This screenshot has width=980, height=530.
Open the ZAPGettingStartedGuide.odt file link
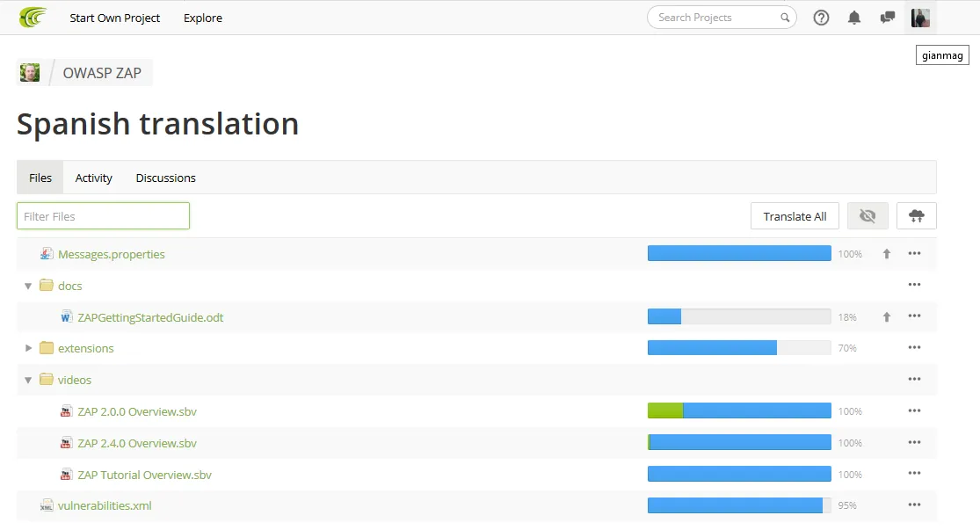coord(150,317)
